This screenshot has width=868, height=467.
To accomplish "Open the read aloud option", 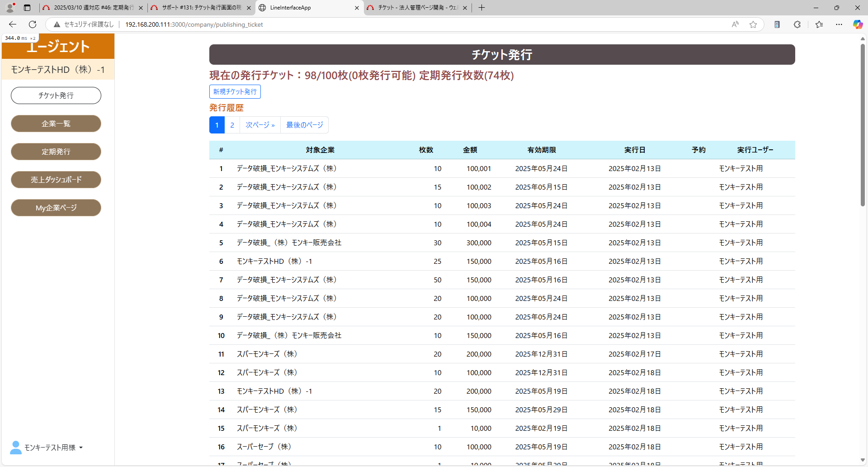I will tap(735, 24).
